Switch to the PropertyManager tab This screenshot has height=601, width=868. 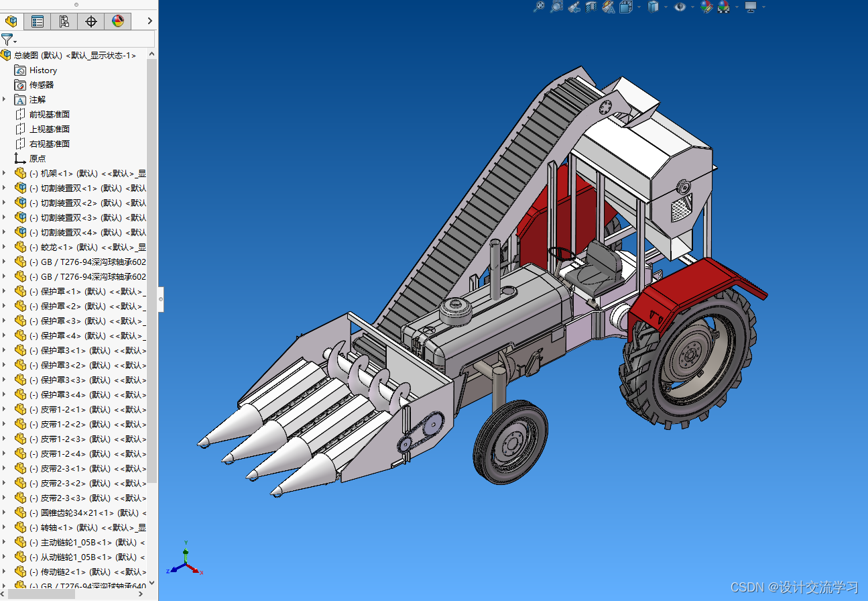(x=38, y=21)
